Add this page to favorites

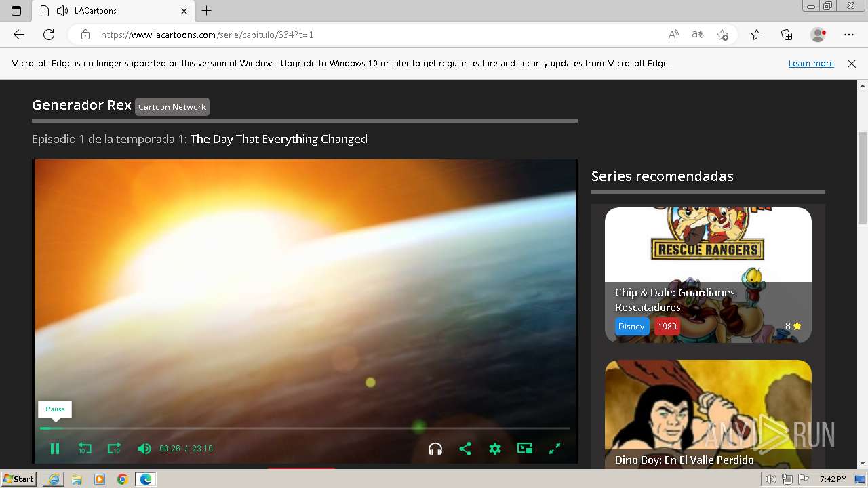(722, 35)
